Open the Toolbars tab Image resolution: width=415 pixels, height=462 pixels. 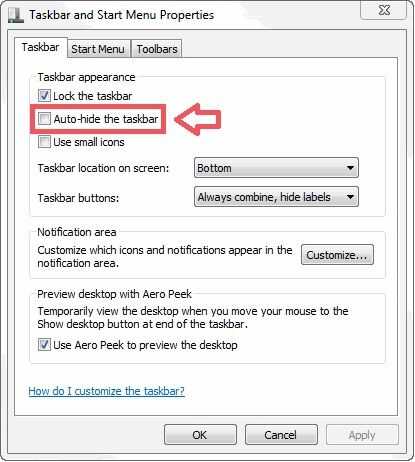pos(157,49)
